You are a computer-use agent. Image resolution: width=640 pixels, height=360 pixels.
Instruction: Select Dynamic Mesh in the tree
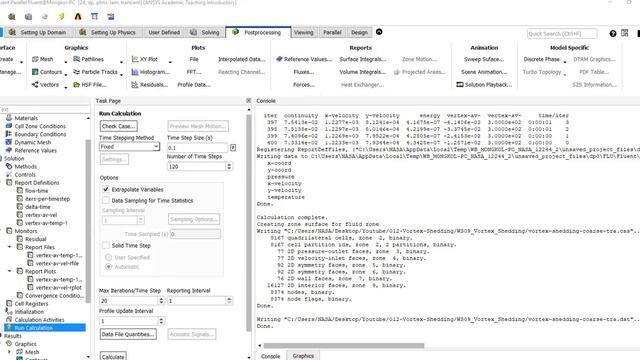(x=33, y=142)
